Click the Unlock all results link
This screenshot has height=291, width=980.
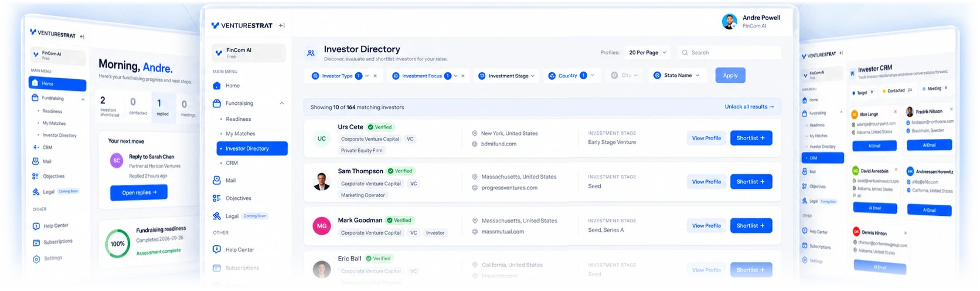coord(749,107)
